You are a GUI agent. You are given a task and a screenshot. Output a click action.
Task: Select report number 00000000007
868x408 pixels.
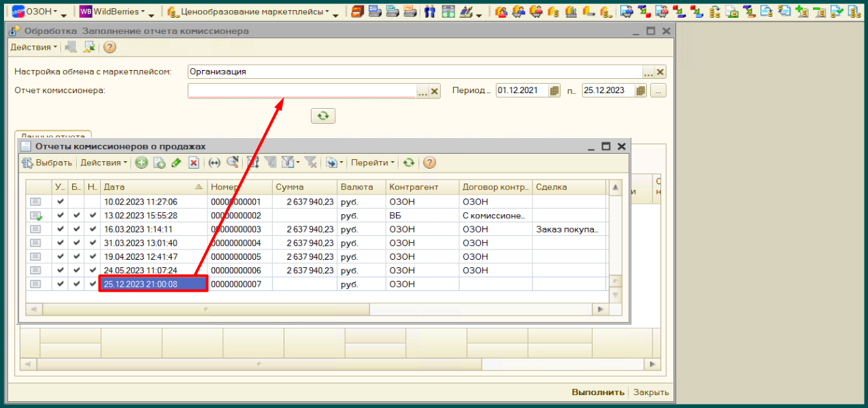[239, 284]
